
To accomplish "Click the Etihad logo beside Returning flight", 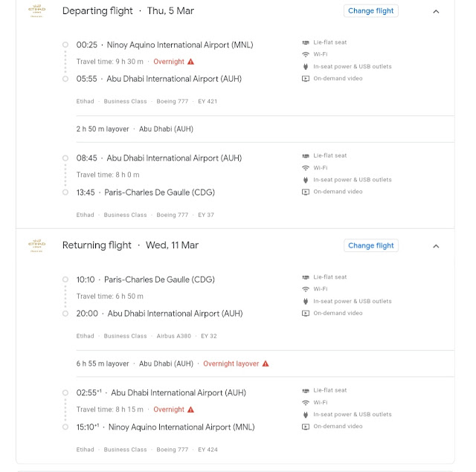I will 36,245.
